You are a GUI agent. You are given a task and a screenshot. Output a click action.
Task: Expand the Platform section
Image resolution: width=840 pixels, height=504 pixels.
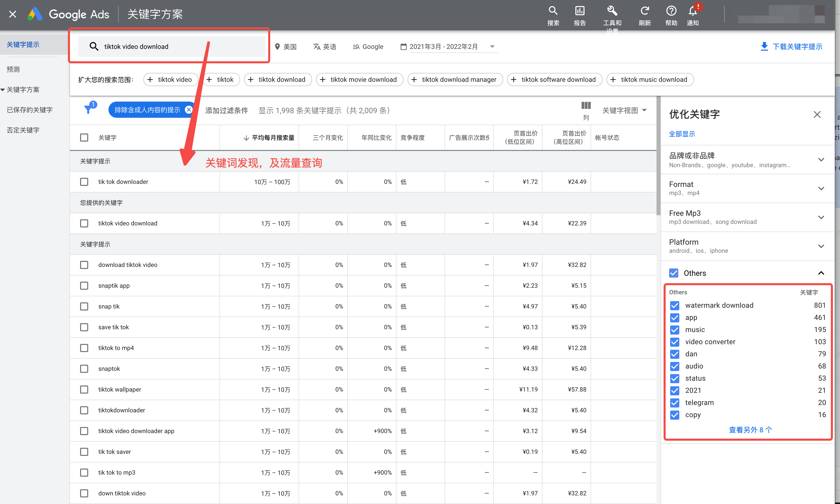coord(821,246)
